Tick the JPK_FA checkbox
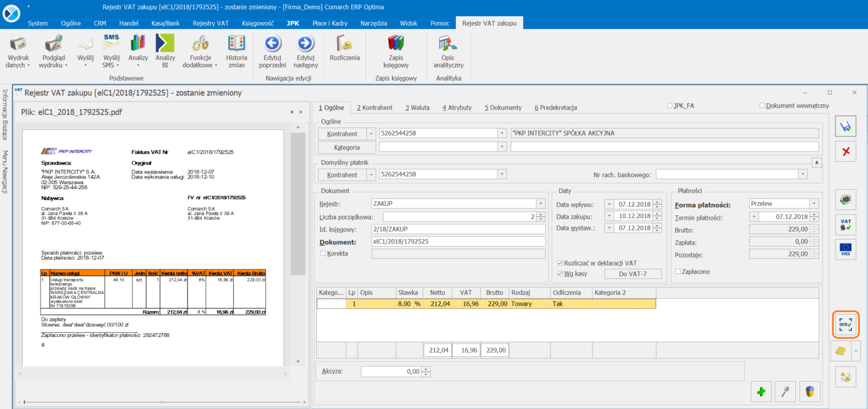868x409 pixels. click(670, 106)
